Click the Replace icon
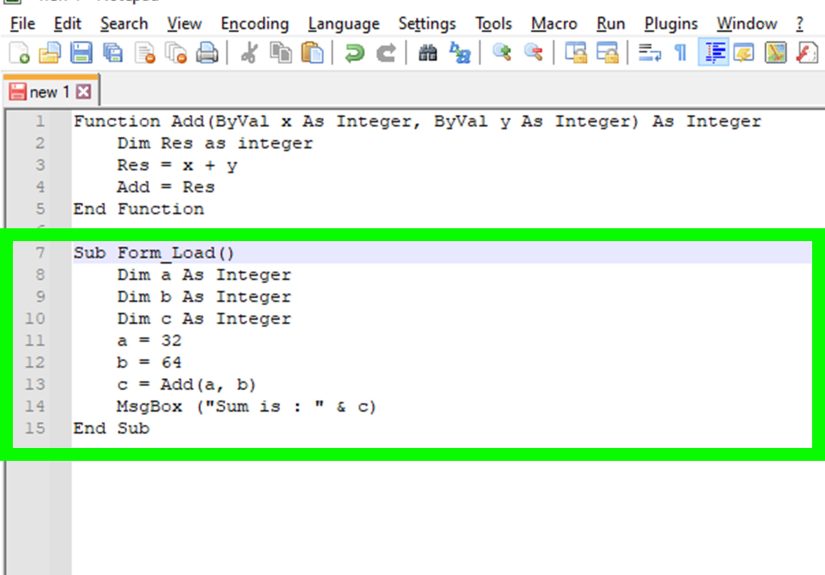The width and height of the screenshot is (825, 575). point(460,53)
